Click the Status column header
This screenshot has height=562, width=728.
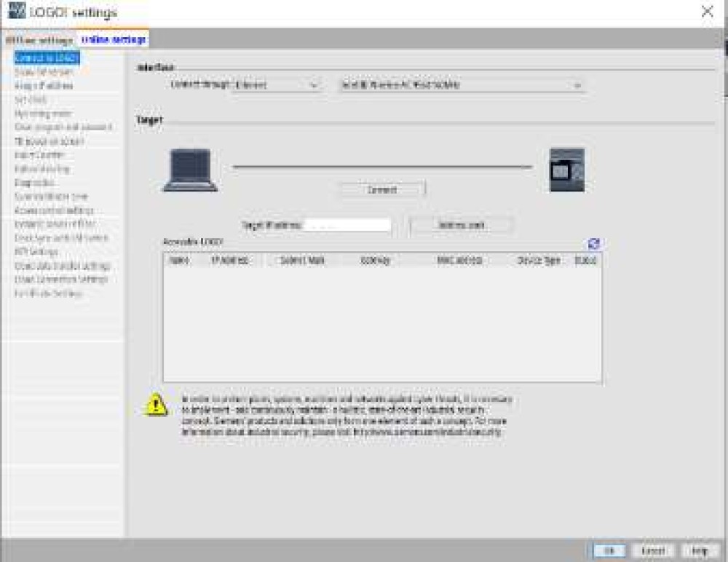coord(585,261)
